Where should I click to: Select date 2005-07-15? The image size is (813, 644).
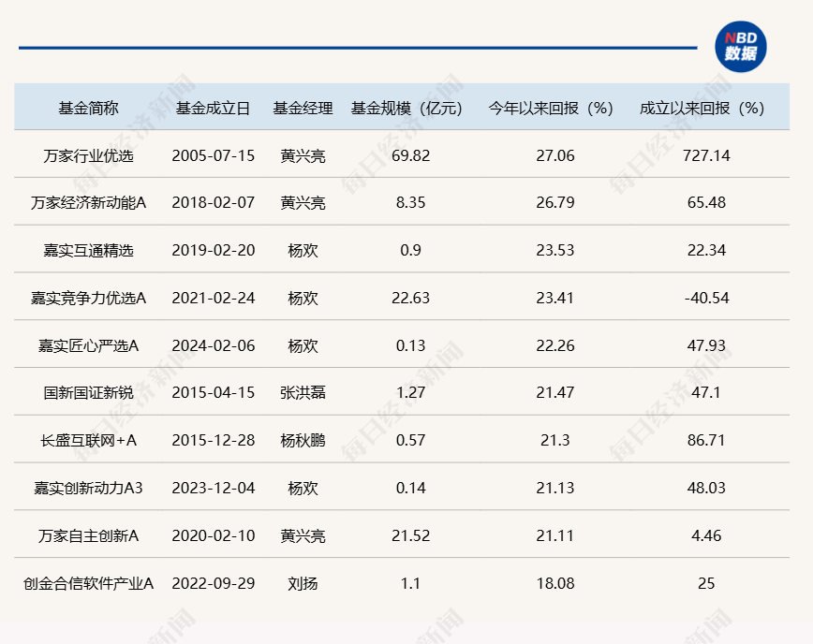[214, 155]
